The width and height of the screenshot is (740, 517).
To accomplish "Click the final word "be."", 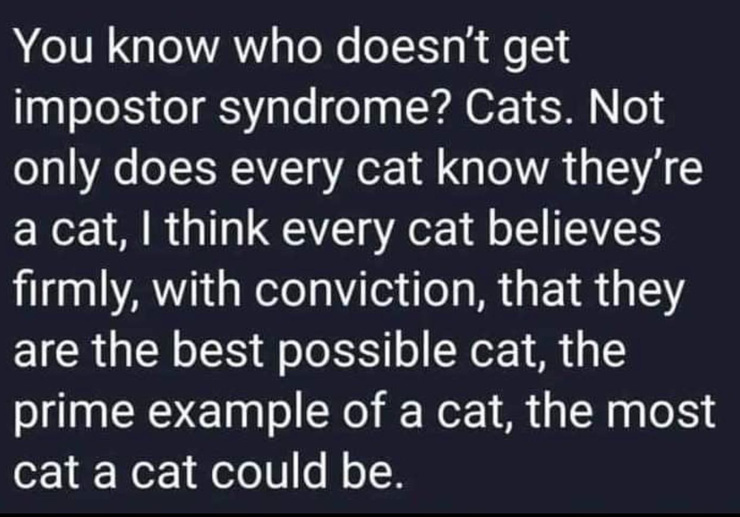I will (x=375, y=468).
